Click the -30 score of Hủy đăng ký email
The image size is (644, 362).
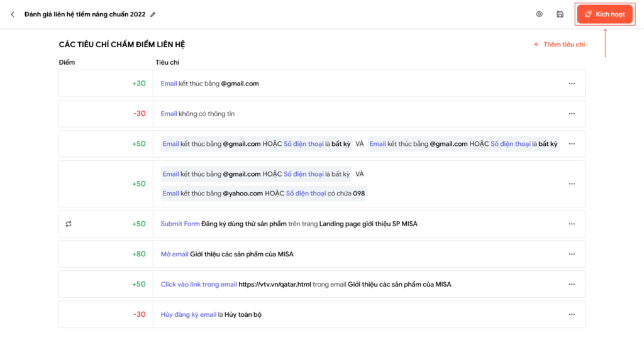[139, 314]
